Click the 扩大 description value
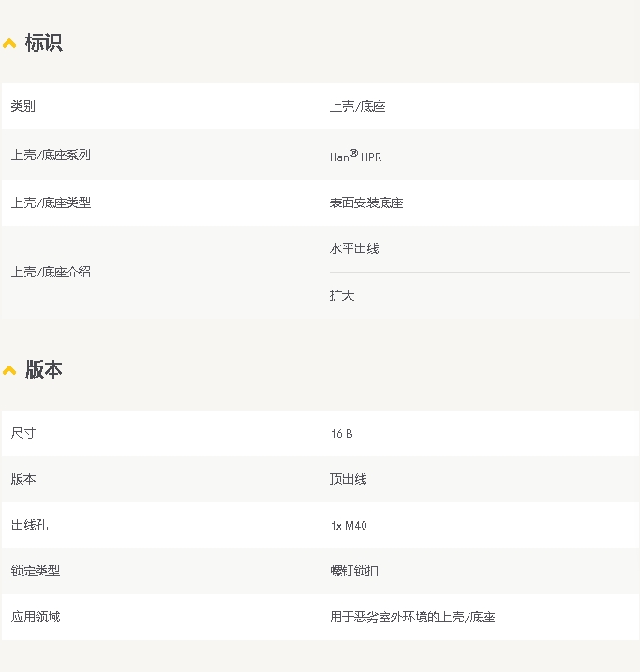The image size is (640, 672). [342, 295]
